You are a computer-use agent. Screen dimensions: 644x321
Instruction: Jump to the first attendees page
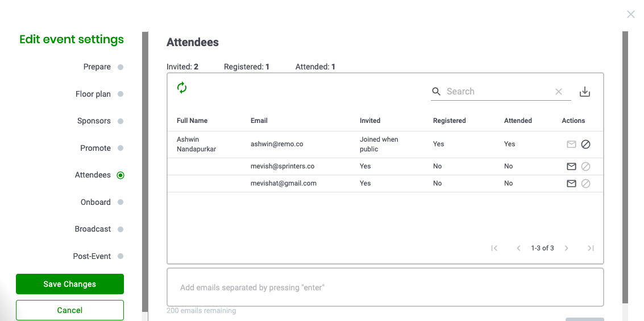pyautogui.click(x=495, y=248)
